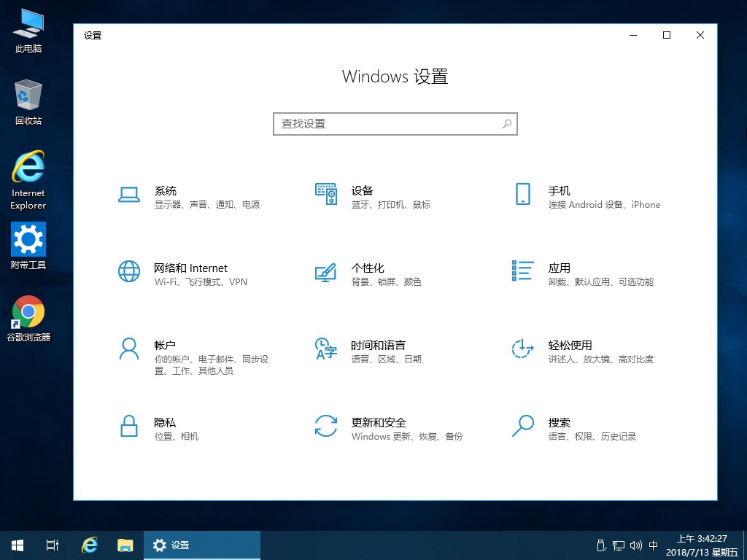
Task: Click the 查找设置 search field
Action: [x=395, y=124]
